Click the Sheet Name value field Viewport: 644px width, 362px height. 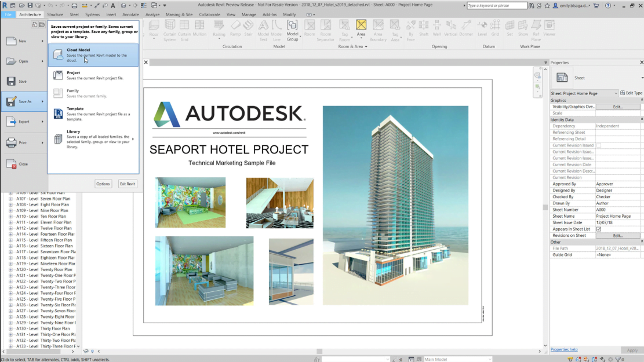618,216
